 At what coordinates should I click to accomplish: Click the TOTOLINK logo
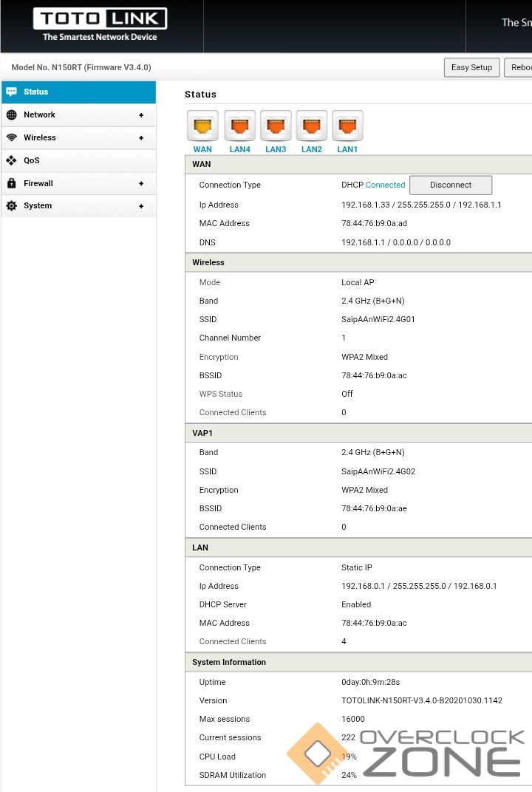[x=100, y=25]
